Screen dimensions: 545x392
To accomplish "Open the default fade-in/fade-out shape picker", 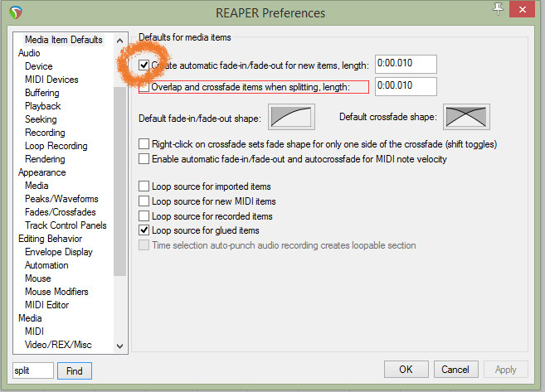I will [291, 117].
